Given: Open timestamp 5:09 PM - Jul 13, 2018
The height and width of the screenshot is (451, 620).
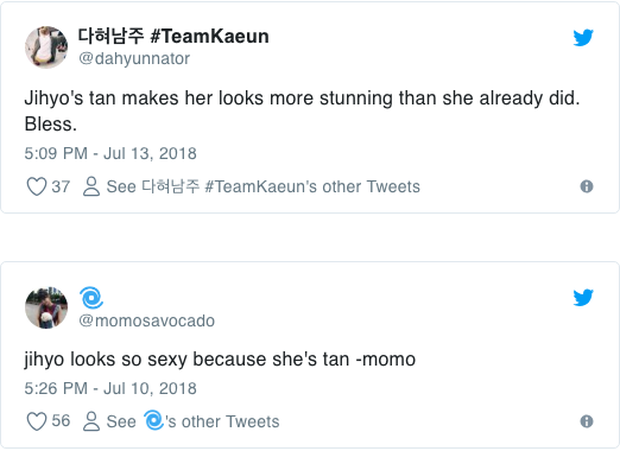Looking at the screenshot, I should click(110, 154).
